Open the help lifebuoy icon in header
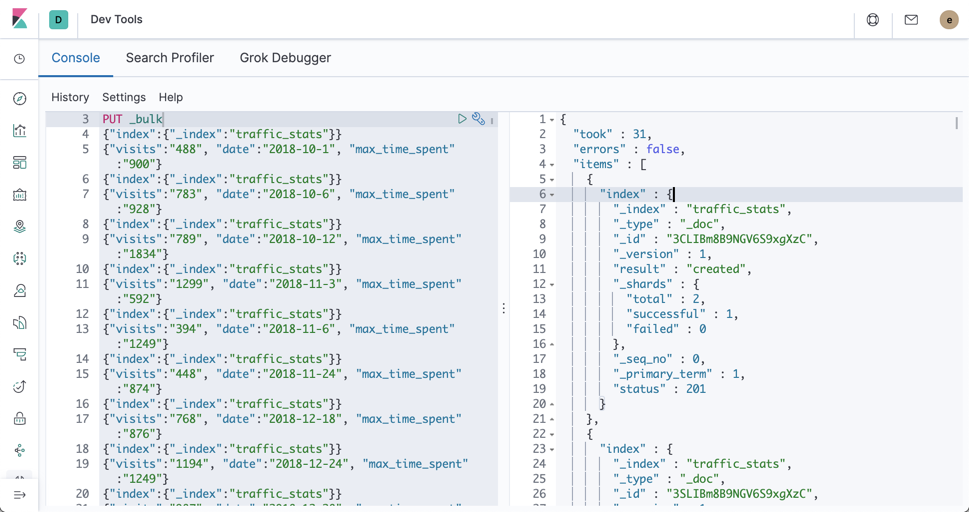This screenshot has height=512, width=969. tap(873, 20)
